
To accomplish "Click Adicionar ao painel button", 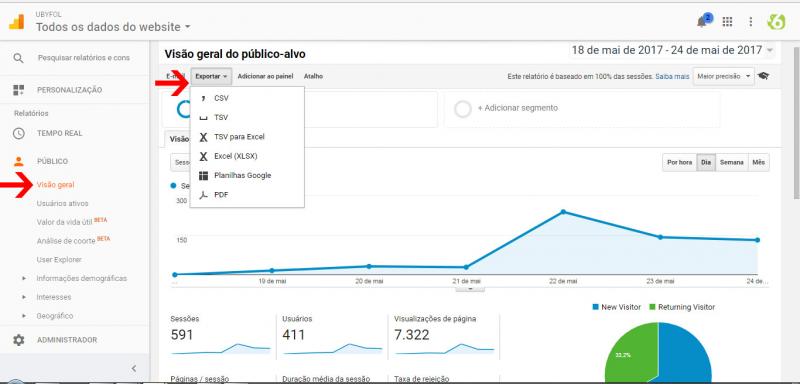I will [x=265, y=76].
